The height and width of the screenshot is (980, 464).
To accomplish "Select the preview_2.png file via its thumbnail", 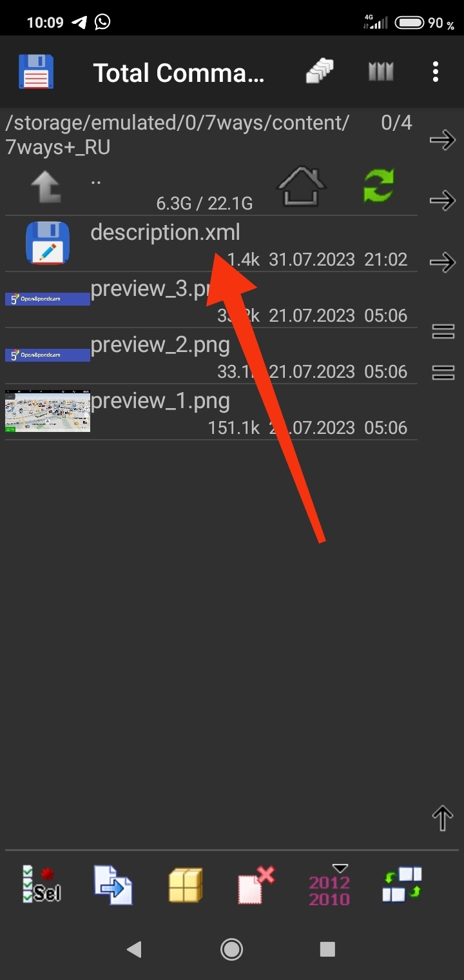I will tap(48, 355).
